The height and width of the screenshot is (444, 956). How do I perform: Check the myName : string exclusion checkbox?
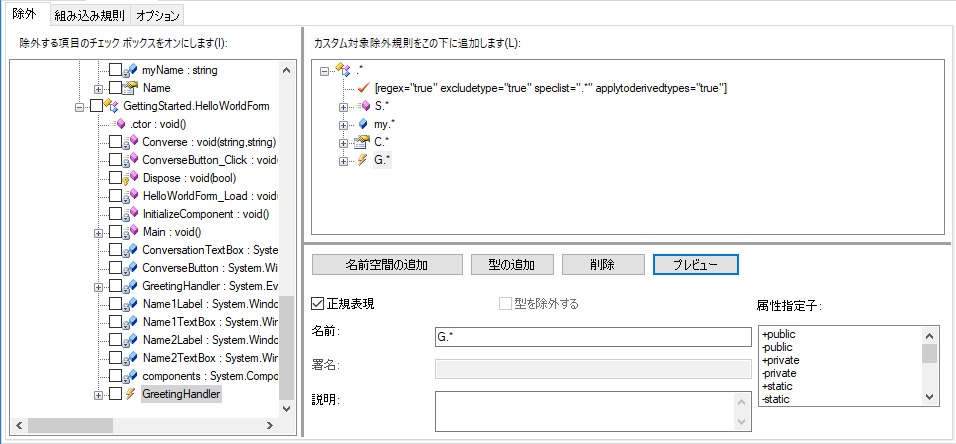(x=115, y=70)
